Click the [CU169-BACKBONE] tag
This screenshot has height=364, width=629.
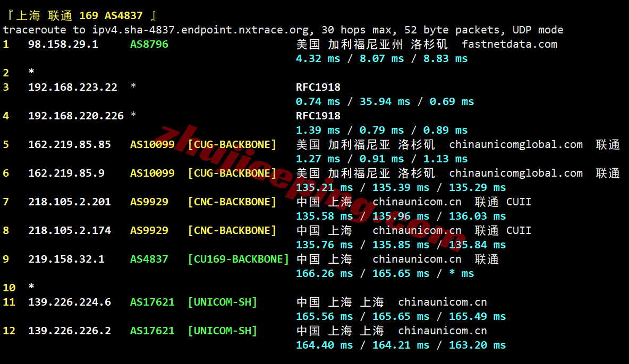point(239,259)
